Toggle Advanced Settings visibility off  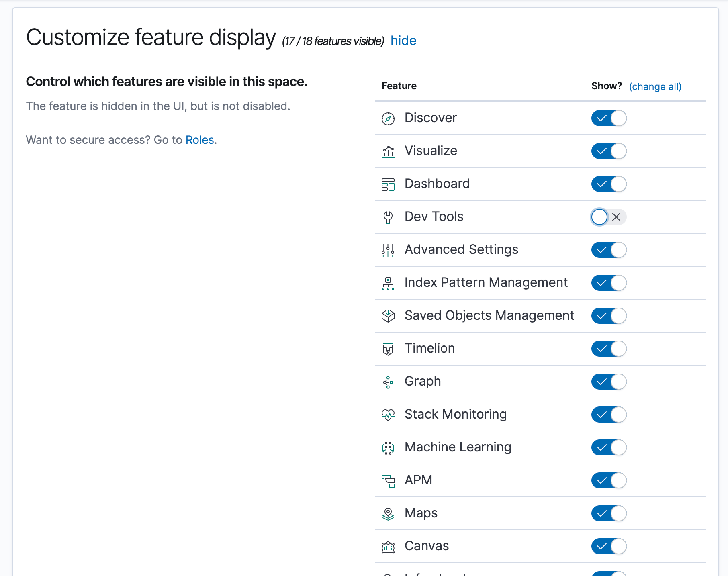click(x=609, y=250)
